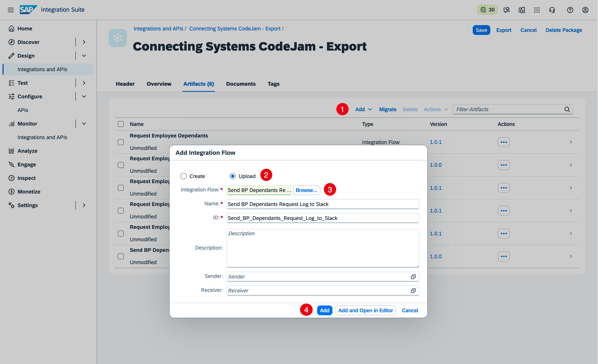This screenshot has height=364, width=598.
Task: Open value help for Receiver field
Action: (413, 291)
